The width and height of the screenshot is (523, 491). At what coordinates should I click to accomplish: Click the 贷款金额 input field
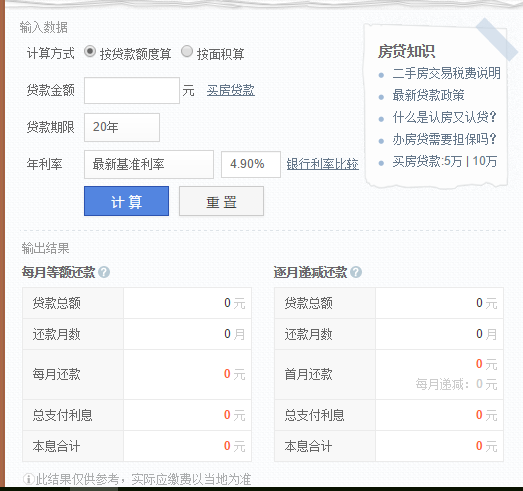[132, 90]
